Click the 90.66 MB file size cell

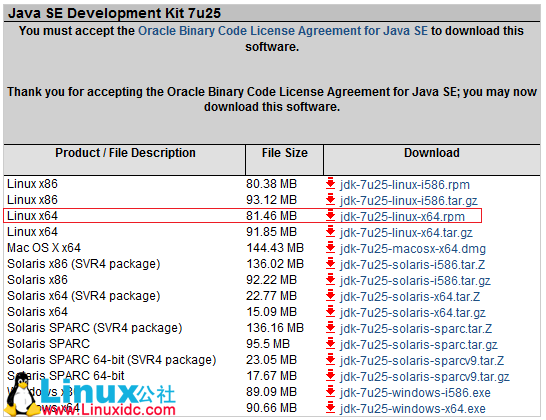click(271, 408)
